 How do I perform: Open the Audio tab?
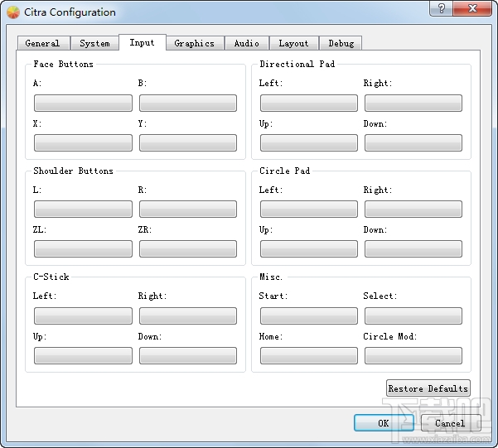tap(247, 43)
